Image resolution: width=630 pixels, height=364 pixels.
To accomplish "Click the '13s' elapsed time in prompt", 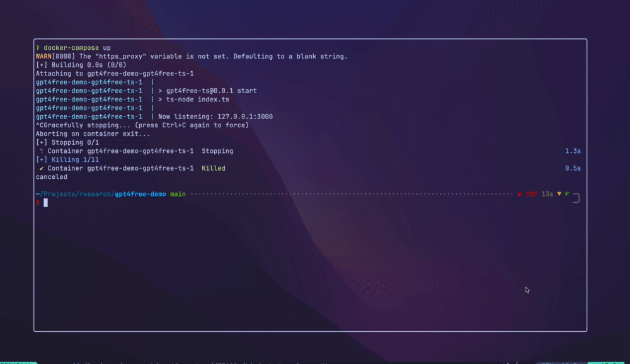I will pyautogui.click(x=547, y=194).
